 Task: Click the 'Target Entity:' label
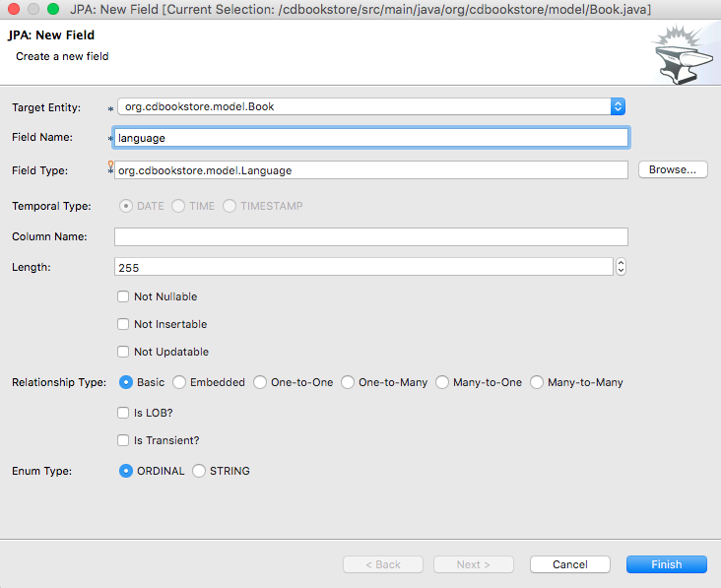pyautogui.click(x=46, y=107)
